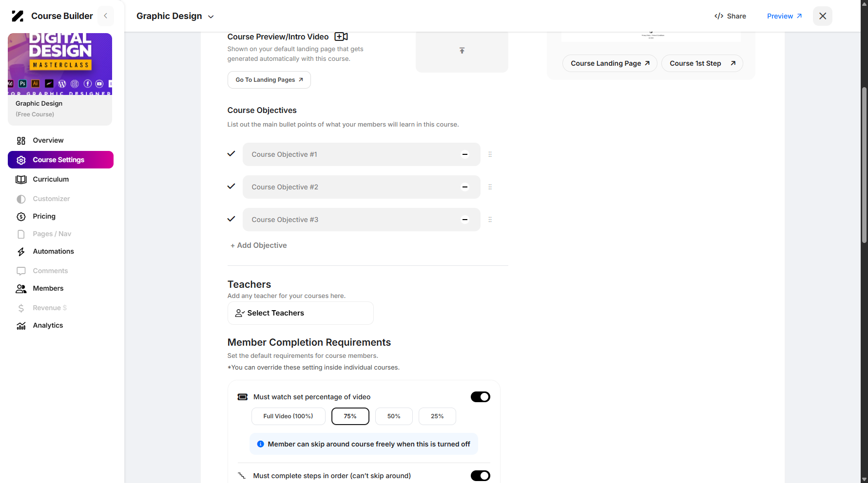Click the add intro video camera icon

[x=341, y=37]
